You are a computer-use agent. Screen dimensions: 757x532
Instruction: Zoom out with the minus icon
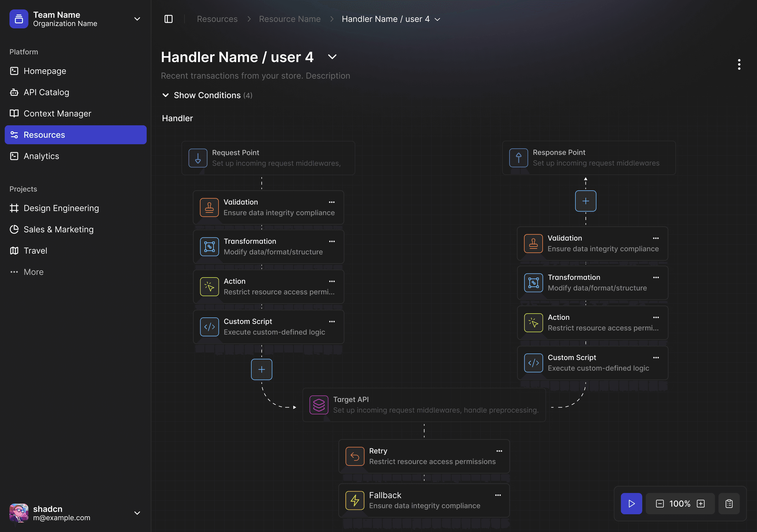pyautogui.click(x=660, y=504)
